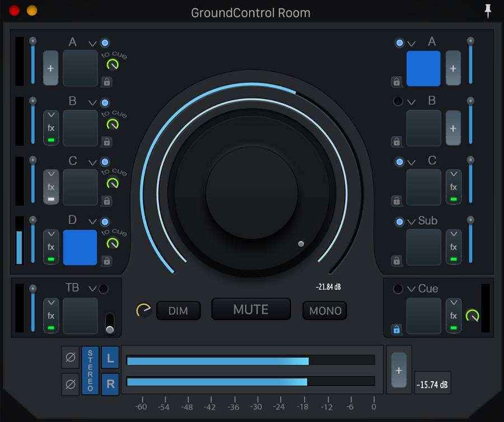Image resolution: width=504 pixels, height=422 pixels.
Task: Click the level slider handle for input D
Action: click(33, 220)
